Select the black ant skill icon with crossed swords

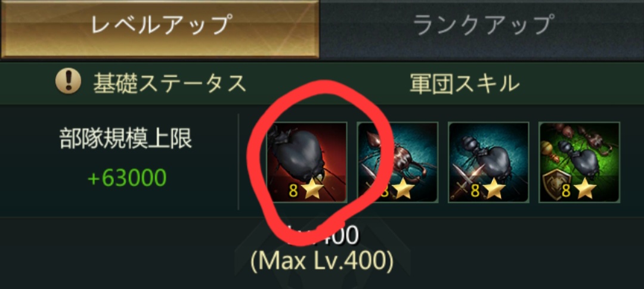488,162
